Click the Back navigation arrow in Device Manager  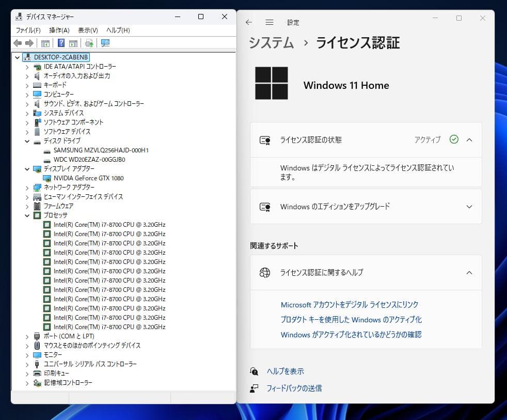[17, 43]
